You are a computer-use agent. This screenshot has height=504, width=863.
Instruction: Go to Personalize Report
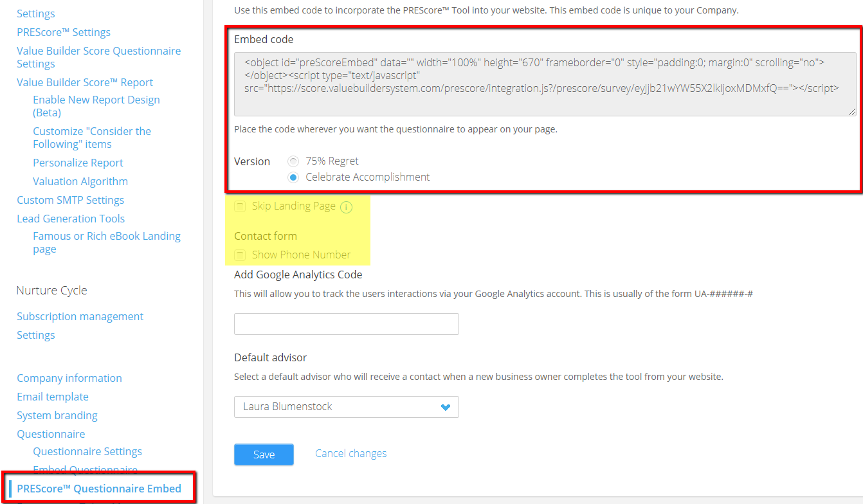(78, 163)
